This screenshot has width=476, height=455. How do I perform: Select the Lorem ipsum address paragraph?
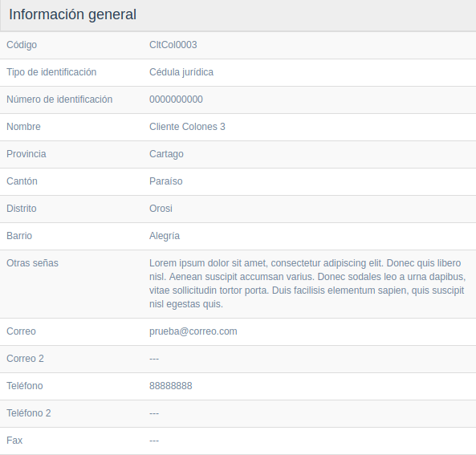(307, 284)
